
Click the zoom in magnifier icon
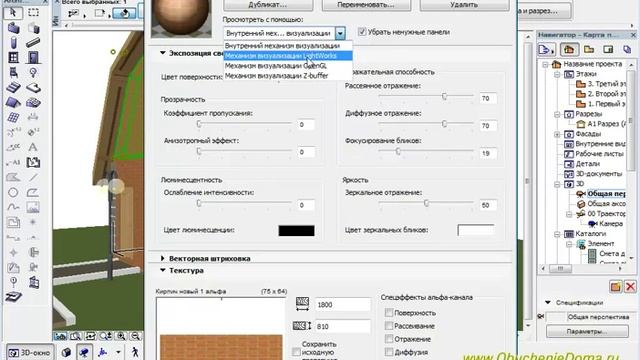(x=121, y=336)
